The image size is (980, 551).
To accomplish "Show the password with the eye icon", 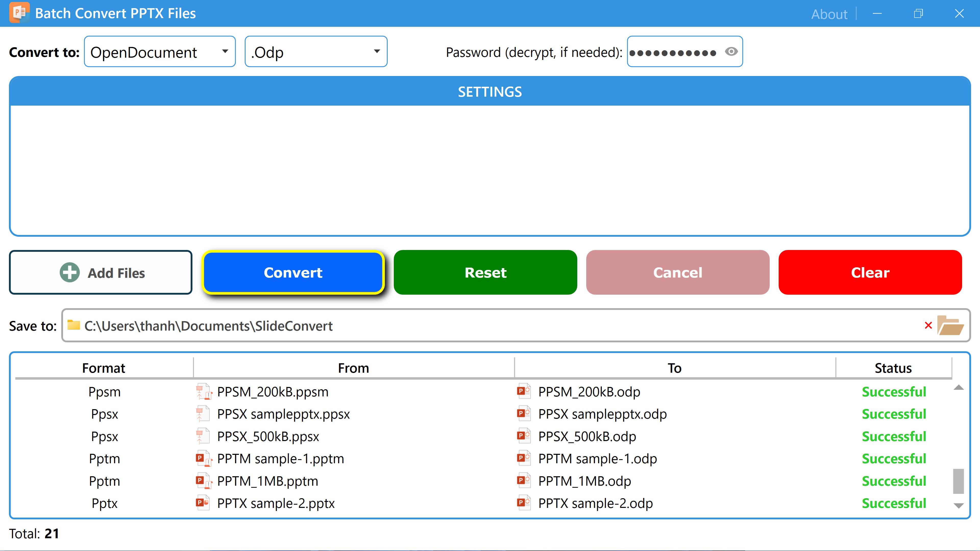I will tap(731, 51).
